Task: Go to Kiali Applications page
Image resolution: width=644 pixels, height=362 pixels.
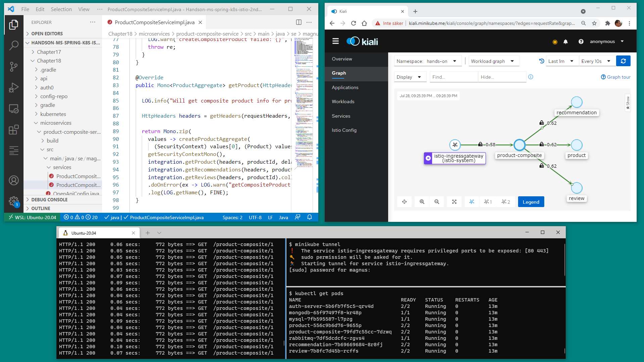Action: [345, 87]
